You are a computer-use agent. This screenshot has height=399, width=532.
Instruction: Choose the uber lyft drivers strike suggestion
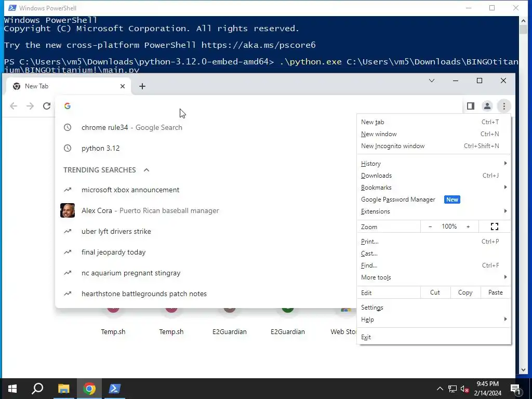tap(206, 231)
